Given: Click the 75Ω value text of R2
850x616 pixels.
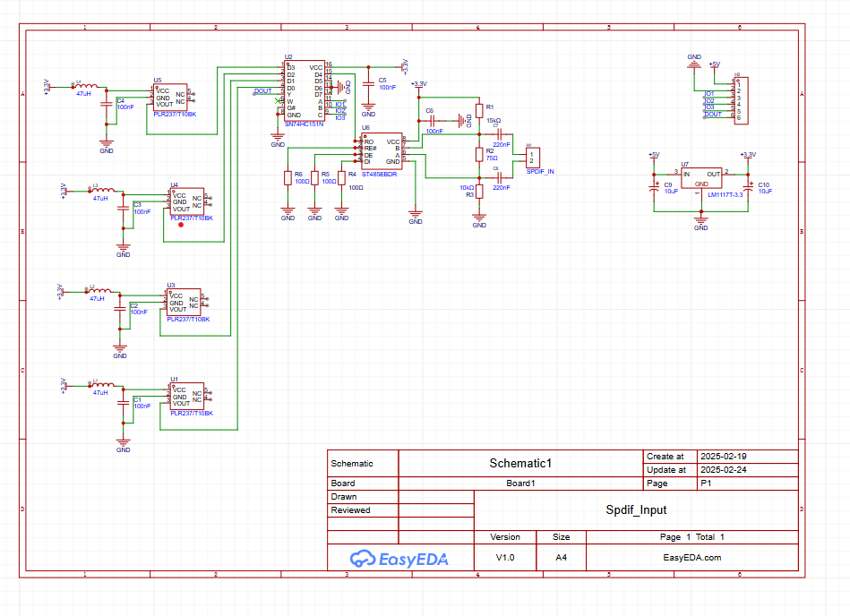Looking at the screenshot, I should tap(492, 158).
